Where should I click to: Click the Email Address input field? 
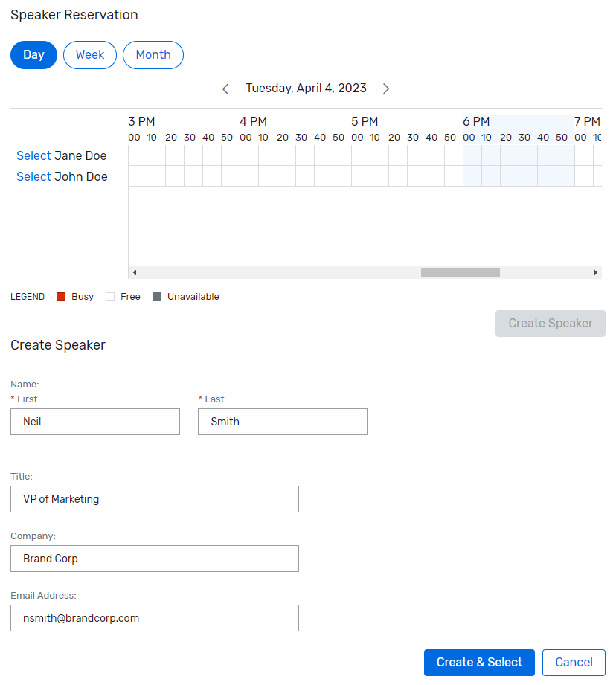[x=155, y=618]
